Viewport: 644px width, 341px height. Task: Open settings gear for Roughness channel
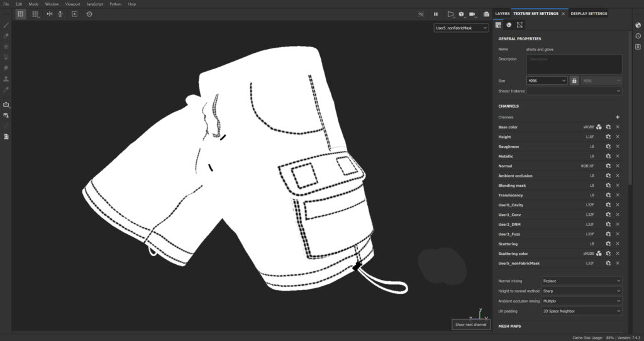tap(608, 147)
